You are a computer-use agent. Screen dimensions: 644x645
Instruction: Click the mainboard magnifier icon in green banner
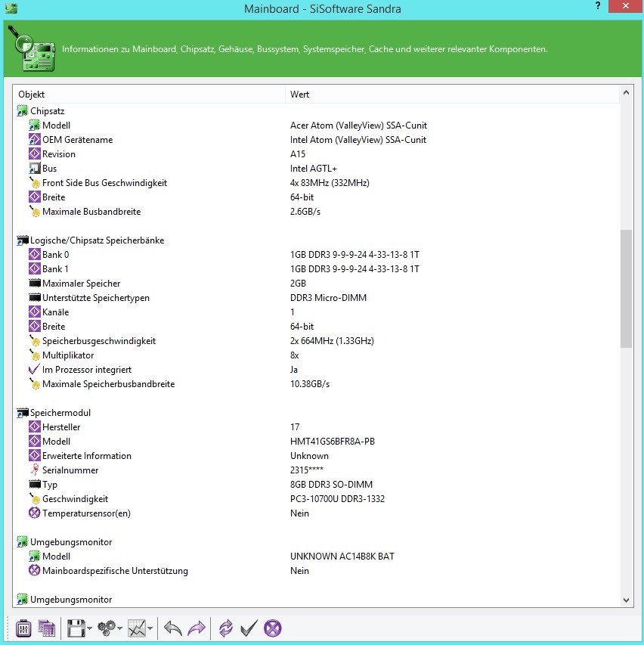[x=32, y=48]
